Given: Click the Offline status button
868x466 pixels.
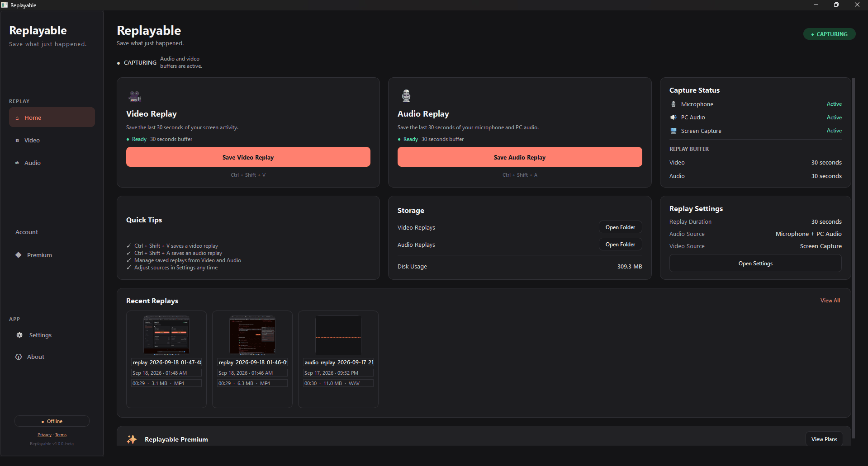Looking at the screenshot, I should (52, 421).
